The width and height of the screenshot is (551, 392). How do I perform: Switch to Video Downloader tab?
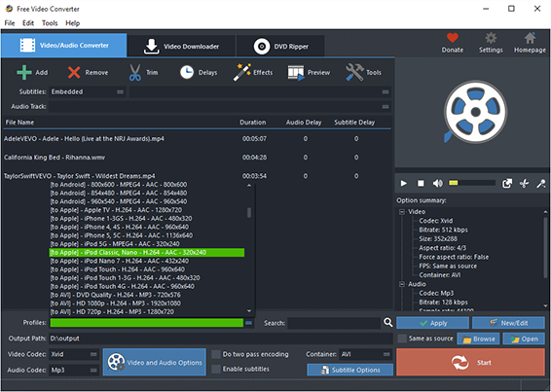pos(181,46)
